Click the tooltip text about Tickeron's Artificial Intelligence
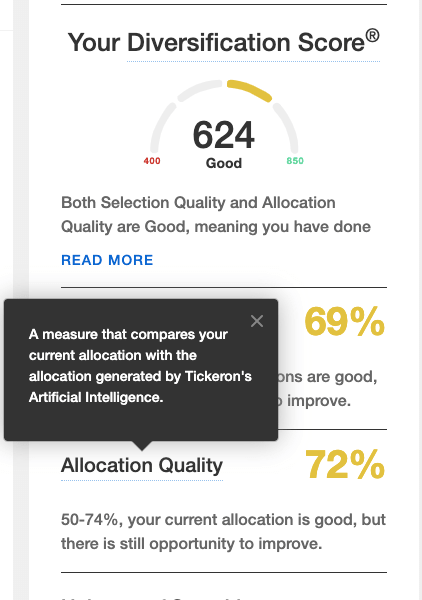Screen dimensions: 422x600 (x=140, y=366)
